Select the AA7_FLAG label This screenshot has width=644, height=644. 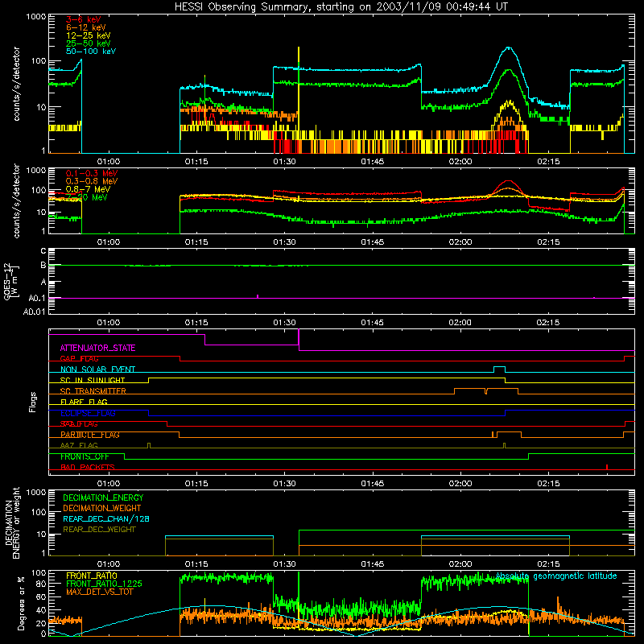tap(79, 445)
